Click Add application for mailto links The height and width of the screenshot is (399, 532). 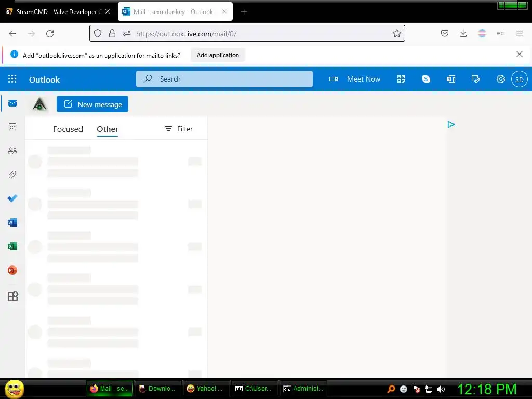click(x=218, y=55)
